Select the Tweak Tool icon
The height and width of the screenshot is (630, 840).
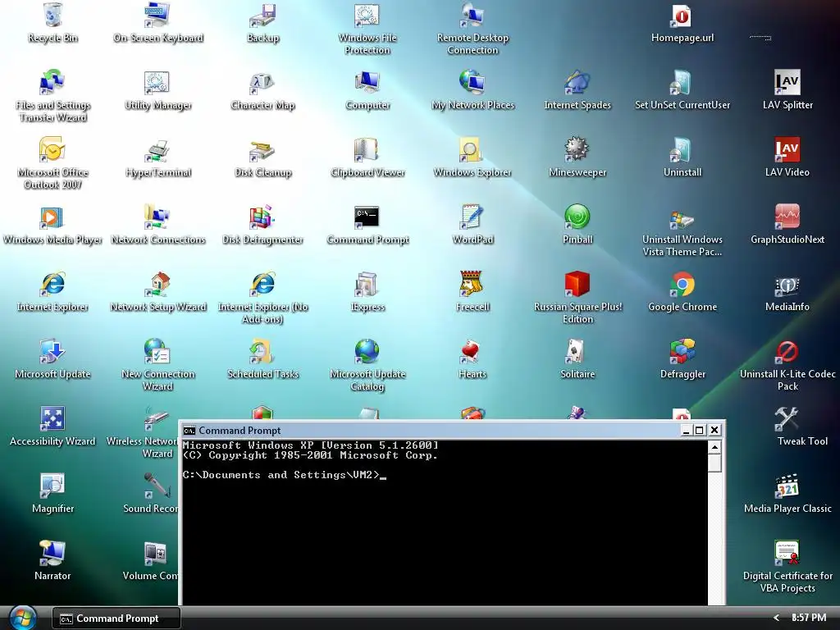[787, 418]
